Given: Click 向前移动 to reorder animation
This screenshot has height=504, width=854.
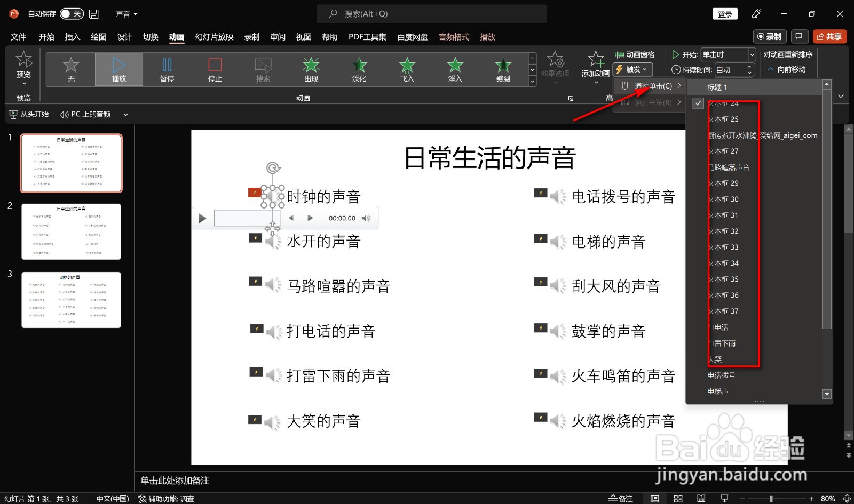Looking at the screenshot, I should point(788,69).
